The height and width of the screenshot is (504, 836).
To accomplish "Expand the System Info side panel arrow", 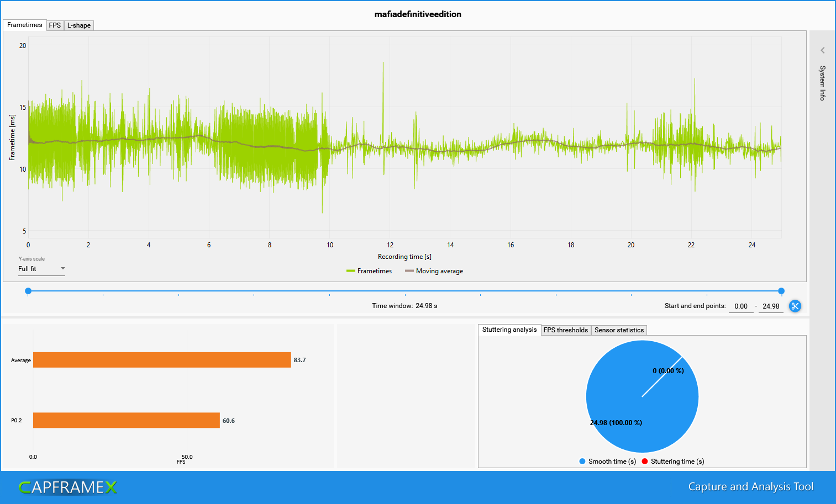I will pyautogui.click(x=823, y=50).
